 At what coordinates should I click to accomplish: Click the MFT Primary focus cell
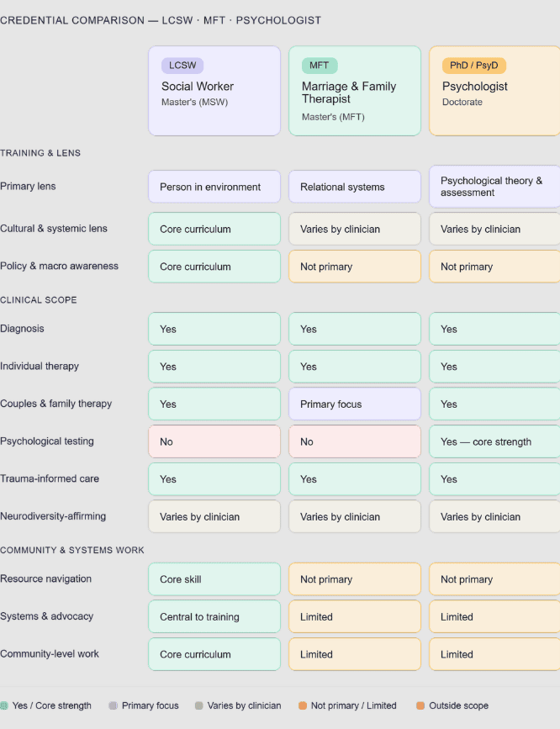click(x=354, y=404)
